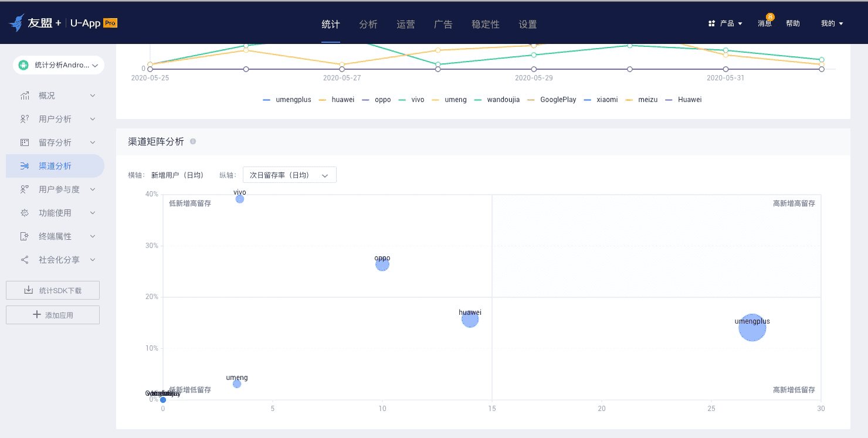Toggle umengplus series in legend
The image size is (868, 438).
[287, 100]
